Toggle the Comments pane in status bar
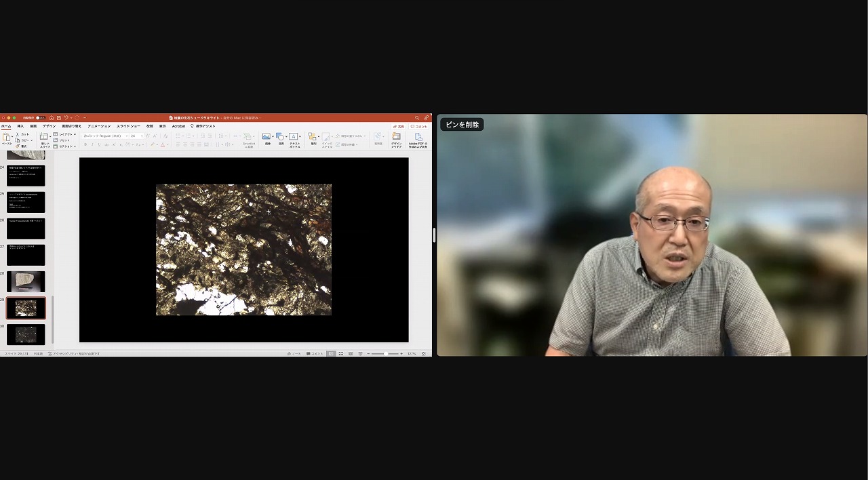The width and height of the screenshot is (868, 480). point(315,354)
